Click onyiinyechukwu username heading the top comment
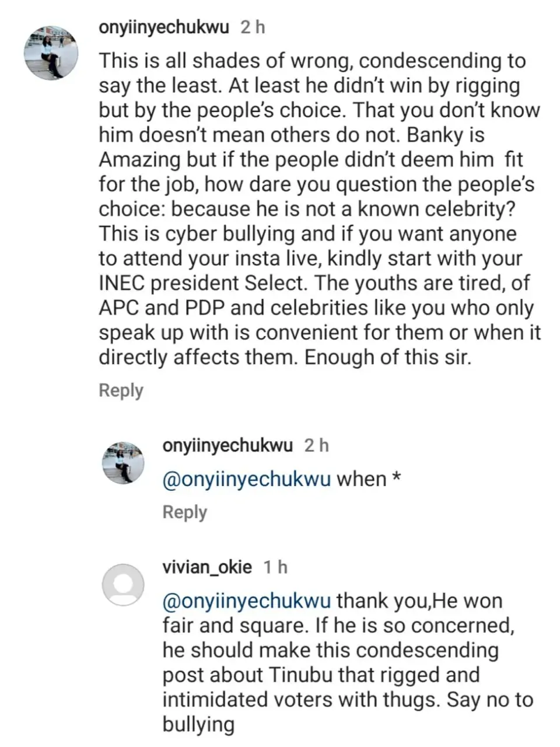This screenshot has width=560, height=747. tap(164, 27)
